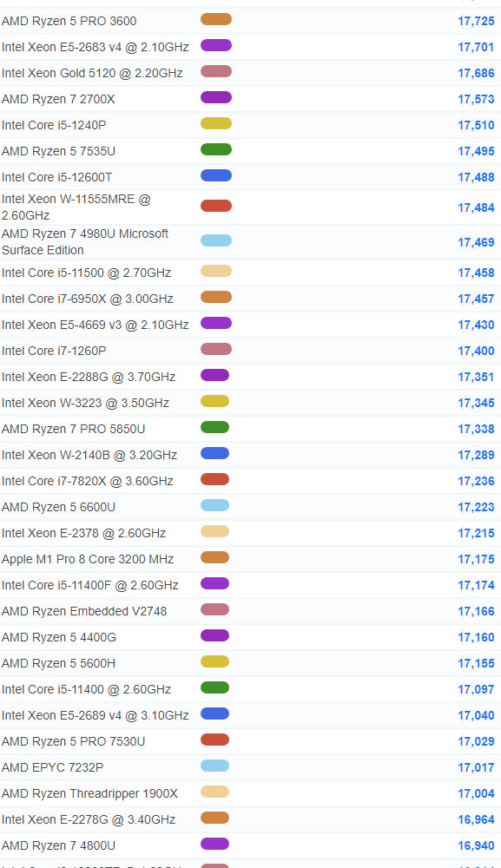The width and height of the screenshot is (501, 868).
Task: Click the Intel Xeon E5-4669 v3 name
Action: pos(96,325)
